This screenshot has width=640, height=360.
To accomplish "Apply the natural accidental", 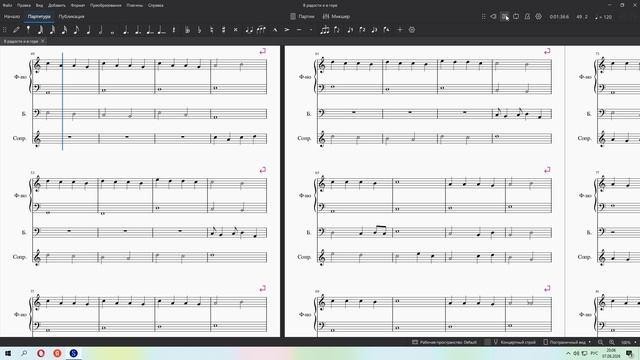I will (211, 29).
